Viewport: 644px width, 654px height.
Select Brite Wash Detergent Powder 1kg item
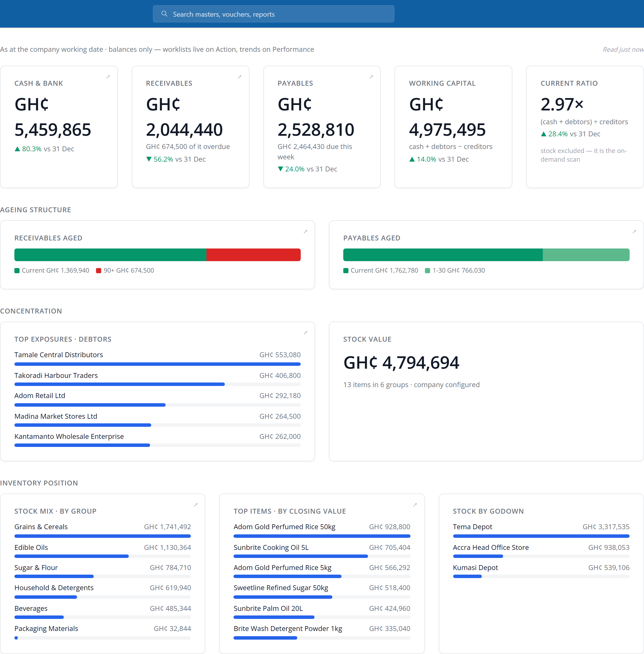point(322,632)
